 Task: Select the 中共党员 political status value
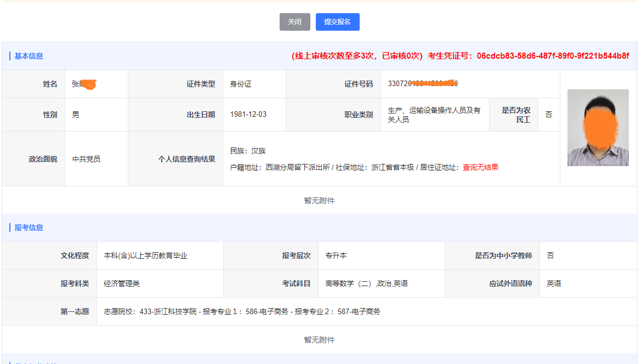point(86,159)
